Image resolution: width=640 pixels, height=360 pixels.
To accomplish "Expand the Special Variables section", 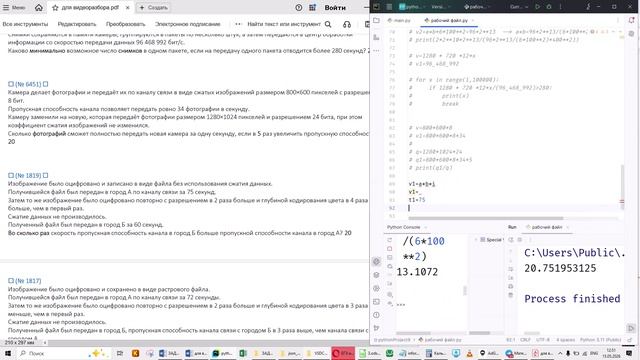I will (476, 240).
